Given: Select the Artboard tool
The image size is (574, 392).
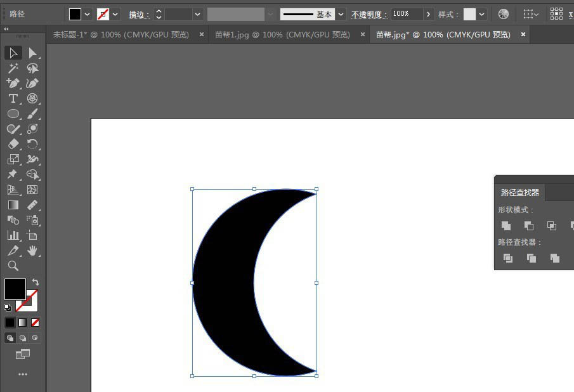Looking at the screenshot, I should 32,235.
